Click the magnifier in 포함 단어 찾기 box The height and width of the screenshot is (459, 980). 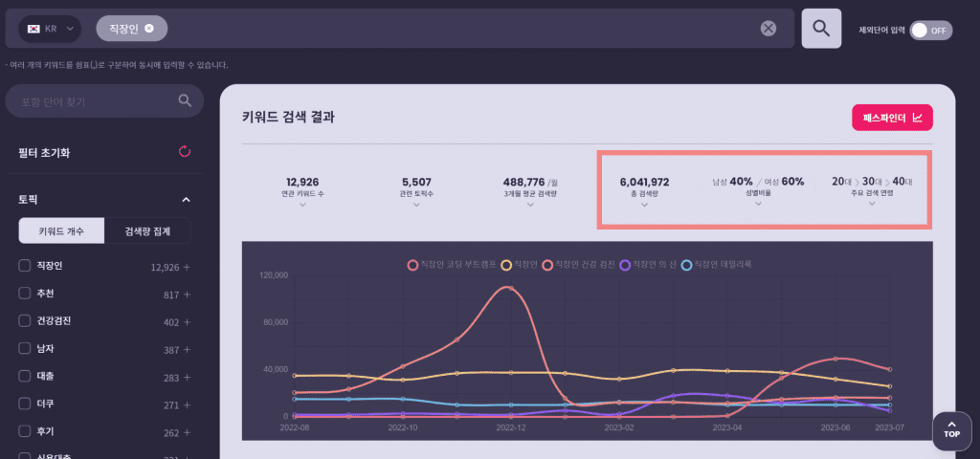[185, 100]
